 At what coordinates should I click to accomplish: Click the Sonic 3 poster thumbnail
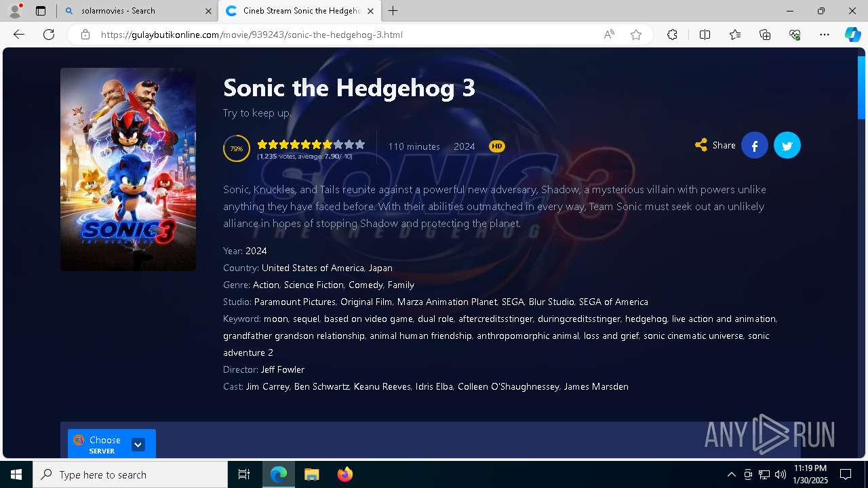click(x=128, y=169)
